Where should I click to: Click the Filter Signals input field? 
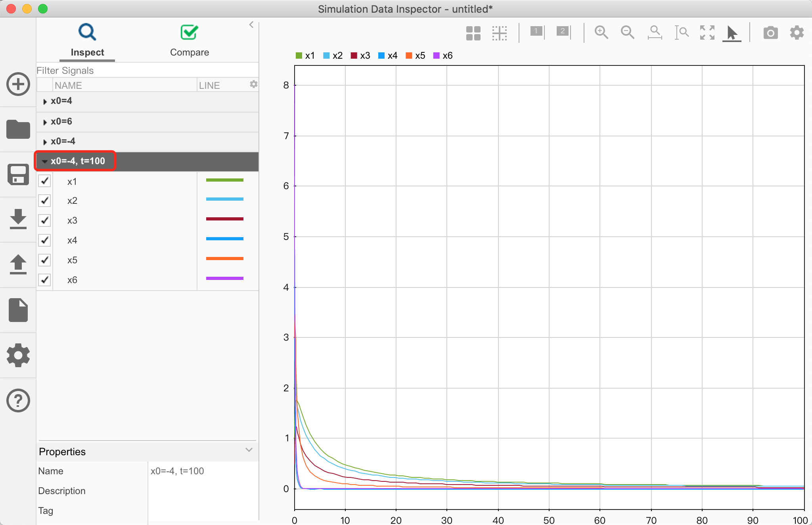click(147, 71)
